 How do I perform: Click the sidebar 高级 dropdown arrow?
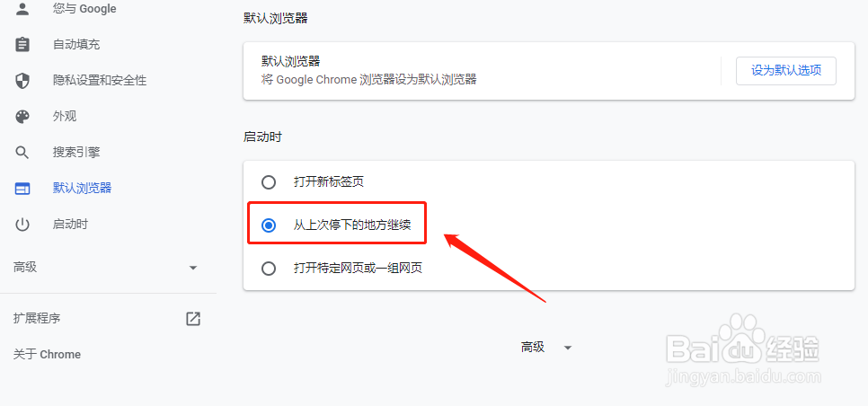pyautogui.click(x=192, y=268)
